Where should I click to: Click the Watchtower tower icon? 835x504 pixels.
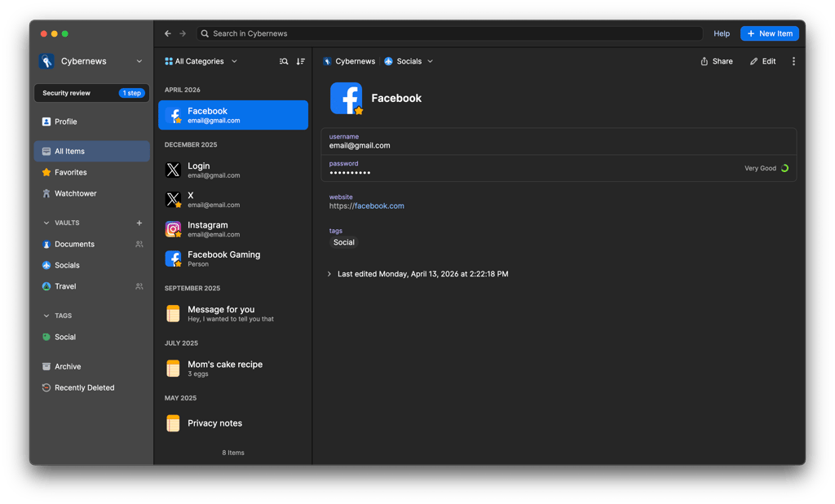pyautogui.click(x=46, y=193)
